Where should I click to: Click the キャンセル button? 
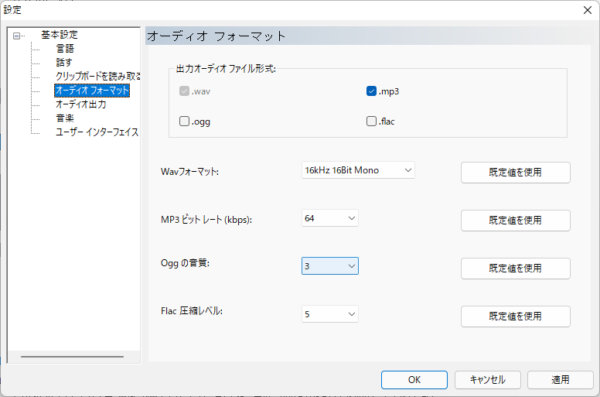click(x=488, y=380)
